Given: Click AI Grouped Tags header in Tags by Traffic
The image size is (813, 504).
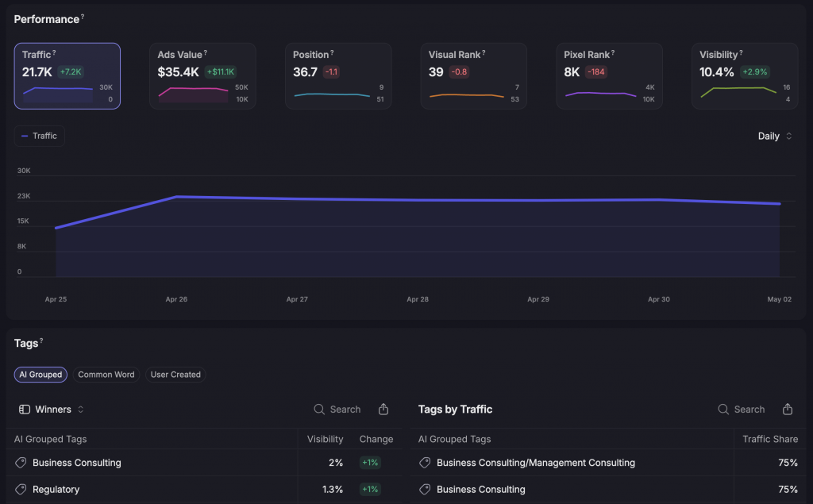Looking at the screenshot, I should click(x=454, y=439).
